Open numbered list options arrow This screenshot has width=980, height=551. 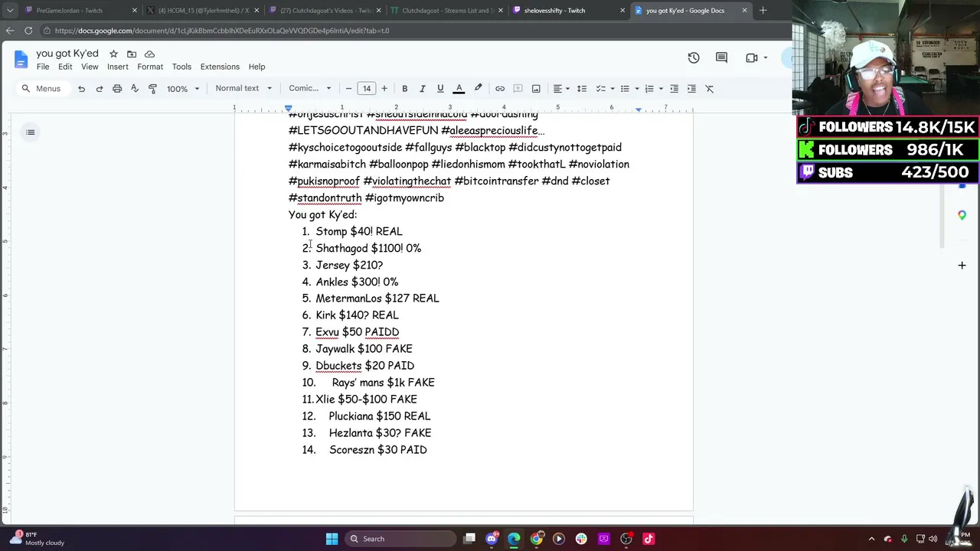[x=661, y=89]
